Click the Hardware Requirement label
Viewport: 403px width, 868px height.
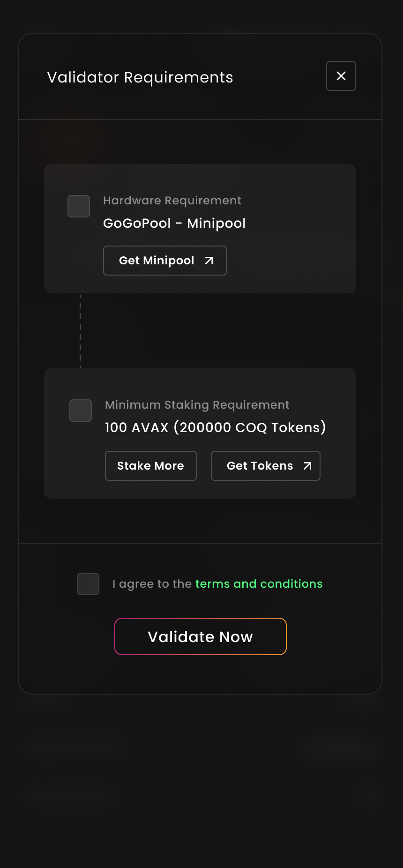172,201
